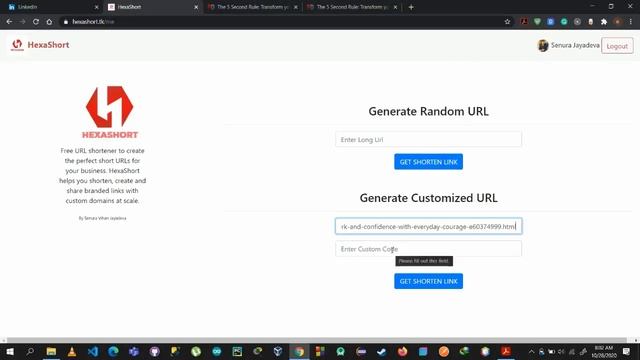
Task: Open the Chrome profile avatar
Action: 617,22
